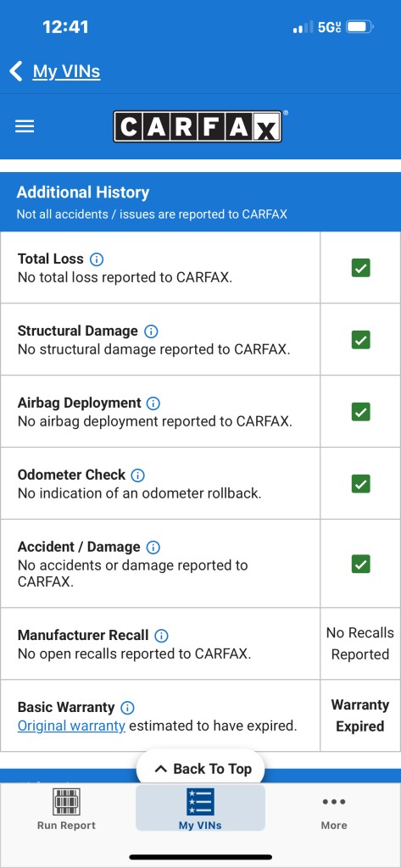Viewport: 401px width, 868px height.
Task: Select the My VINs bottom tab
Action: click(200, 808)
